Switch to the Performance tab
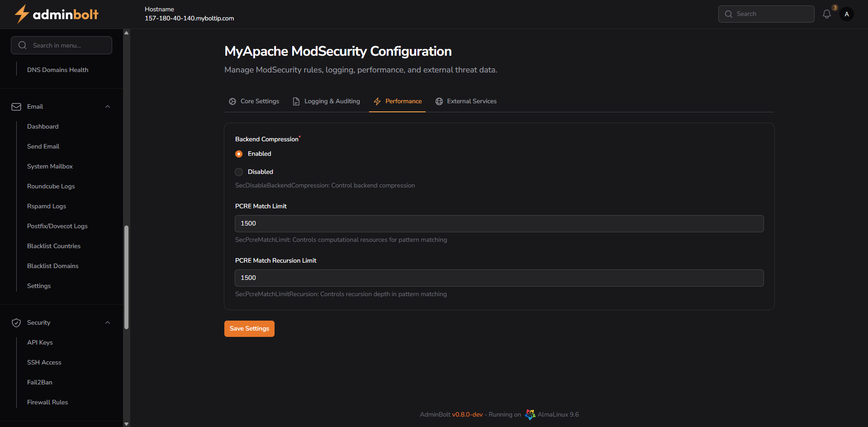Screen dimensions: 868x427 (x=398, y=101)
